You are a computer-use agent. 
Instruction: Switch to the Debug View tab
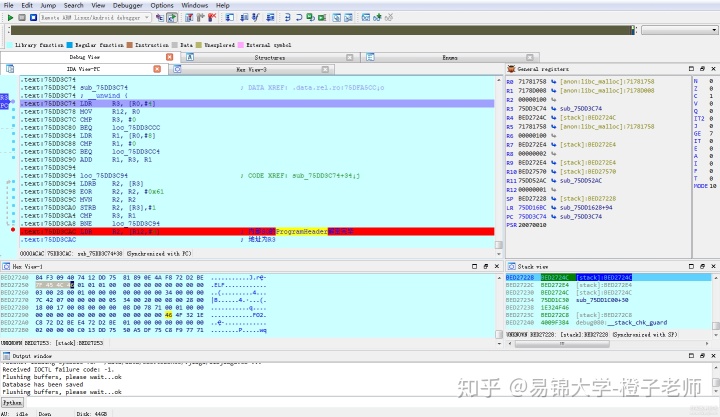click(84, 57)
